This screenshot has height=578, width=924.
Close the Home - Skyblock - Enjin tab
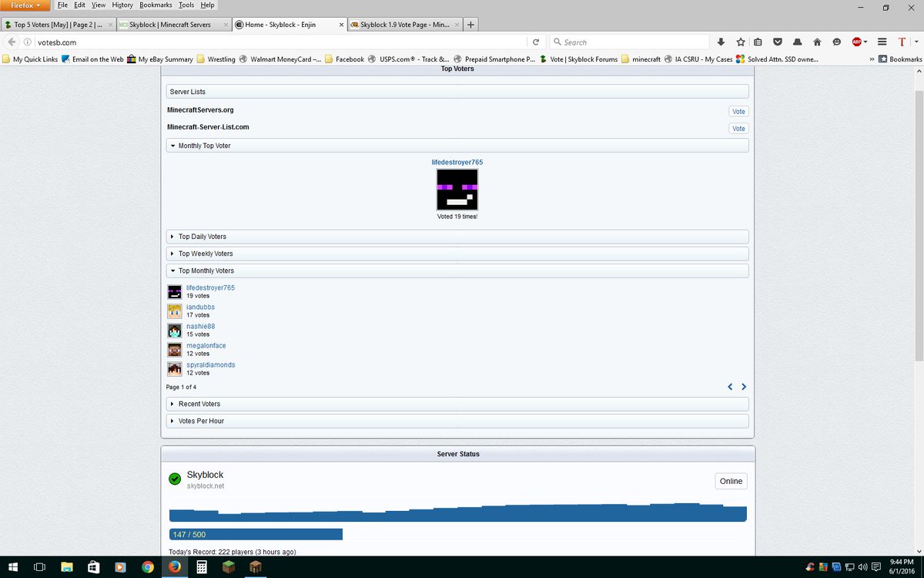pyautogui.click(x=342, y=25)
